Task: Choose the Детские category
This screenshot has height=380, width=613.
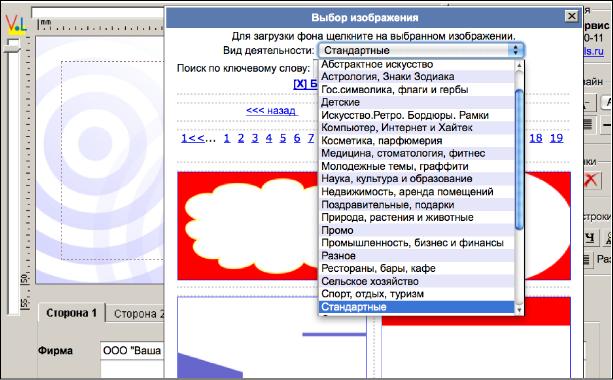Action: point(417,102)
